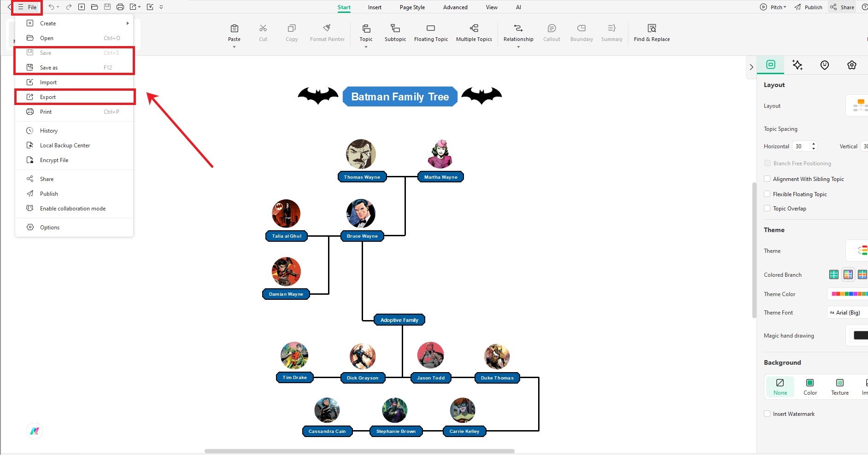Screen dimensions: 868x455
Task: Click the horizontal canvas scrollbar
Action: tap(359, 451)
